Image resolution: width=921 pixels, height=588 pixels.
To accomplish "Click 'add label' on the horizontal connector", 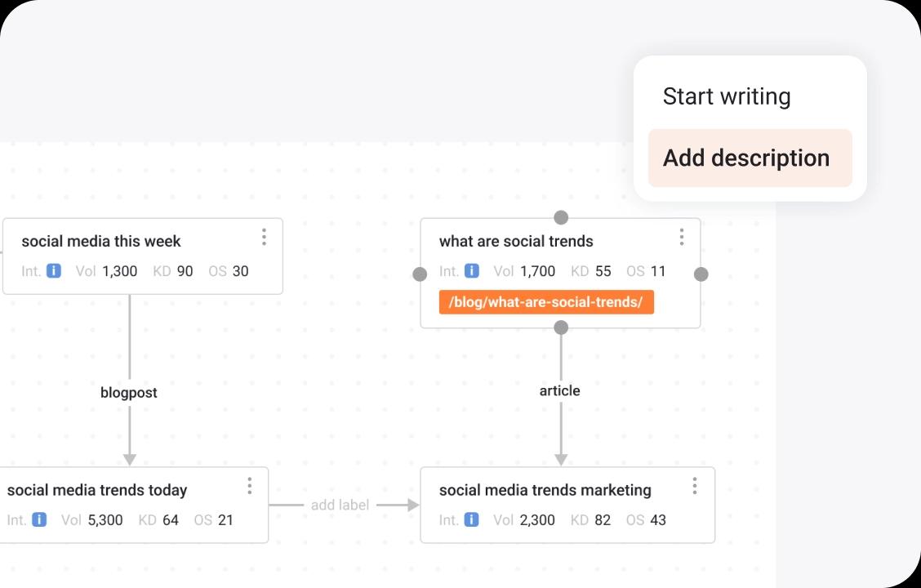I will (x=340, y=505).
